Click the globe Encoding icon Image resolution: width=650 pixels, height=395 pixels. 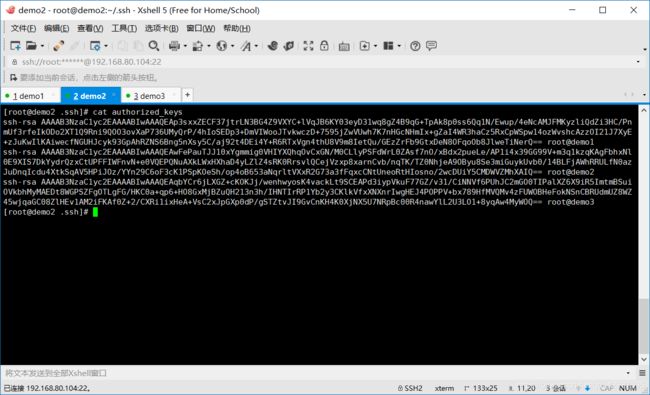click(222, 46)
